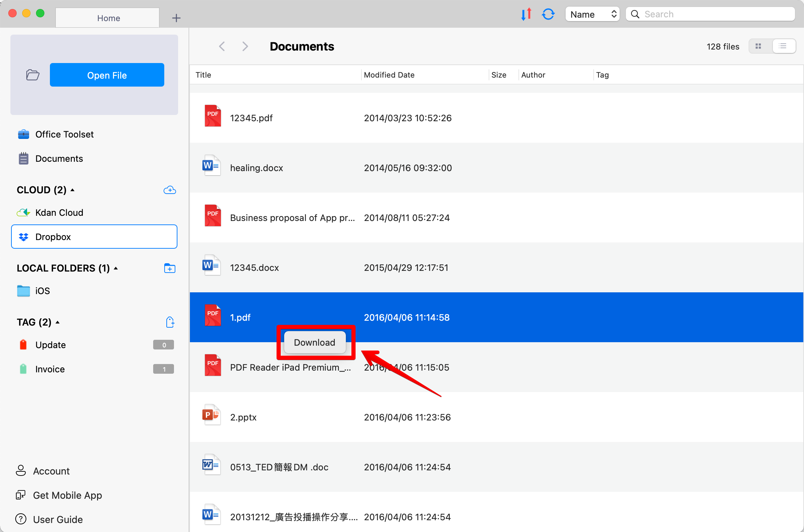Collapse the TAG section

pyautogui.click(x=58, y=322)
